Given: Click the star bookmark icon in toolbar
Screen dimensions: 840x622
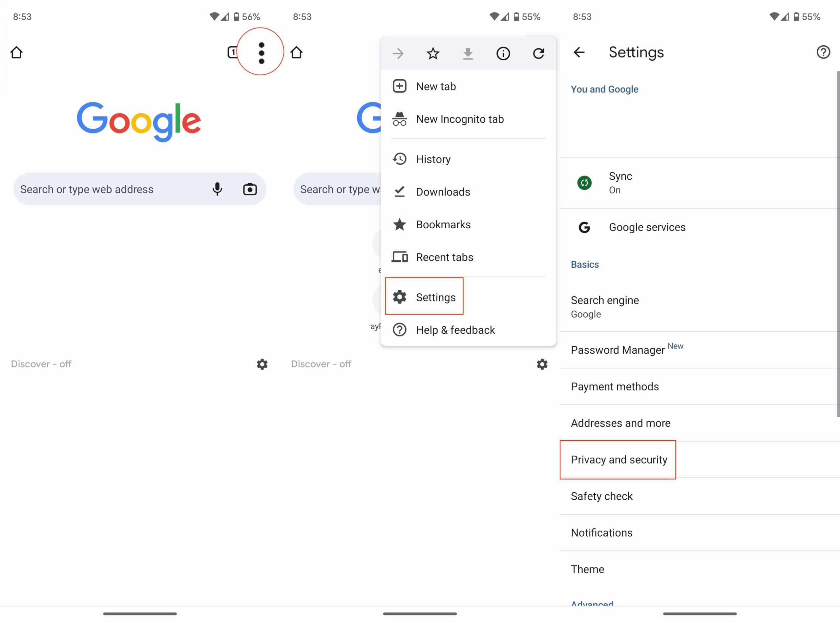Looking at the screenshot, I should coord(432,53).
